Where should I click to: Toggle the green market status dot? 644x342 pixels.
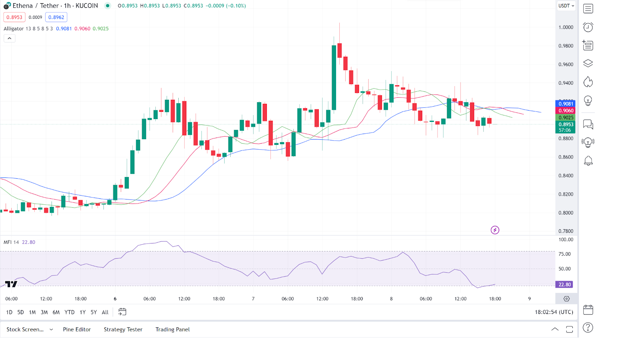coord(107,6)
